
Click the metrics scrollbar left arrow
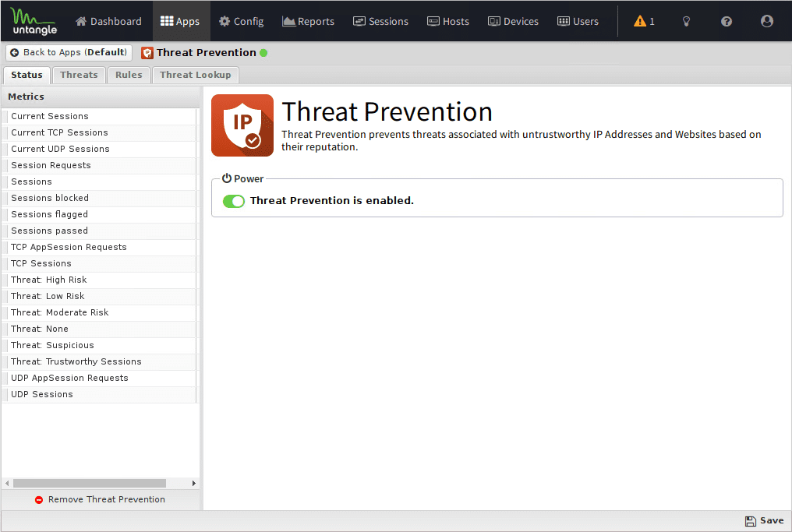coord(7,484)
